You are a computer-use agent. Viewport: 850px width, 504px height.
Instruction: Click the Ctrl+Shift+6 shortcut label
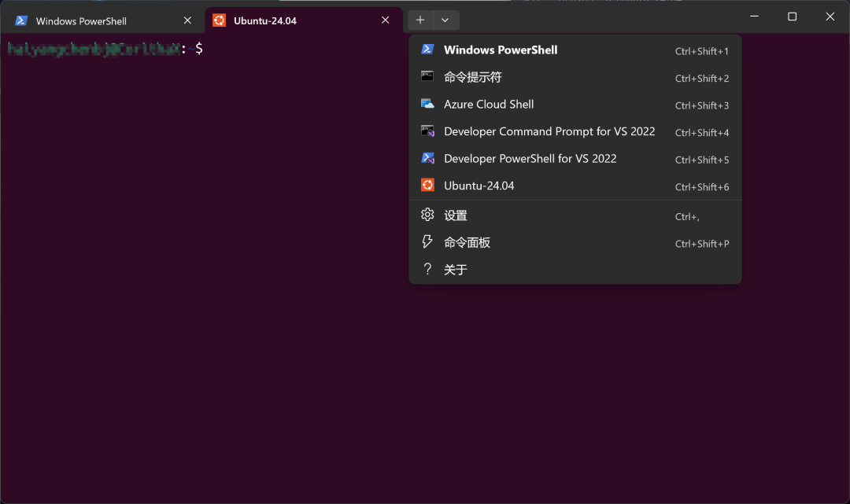[x=702, y=187]
